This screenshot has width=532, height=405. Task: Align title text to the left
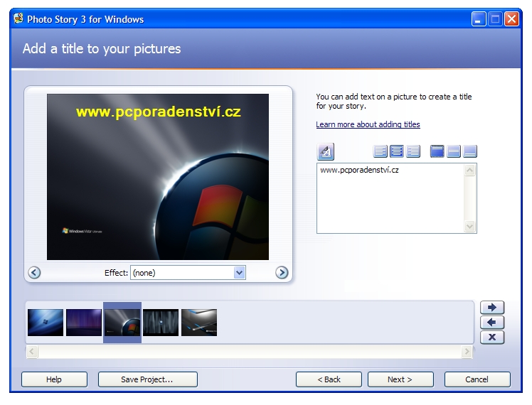click(x=380, y=151)
